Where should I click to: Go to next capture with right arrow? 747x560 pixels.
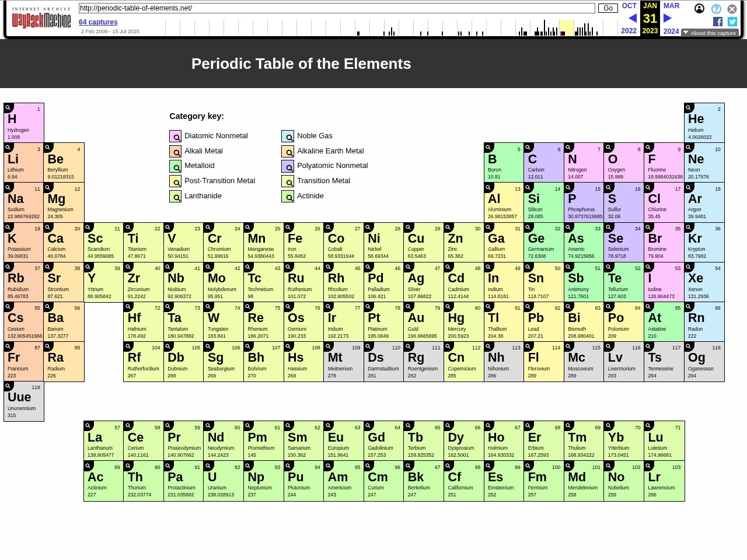coord(668,19)
